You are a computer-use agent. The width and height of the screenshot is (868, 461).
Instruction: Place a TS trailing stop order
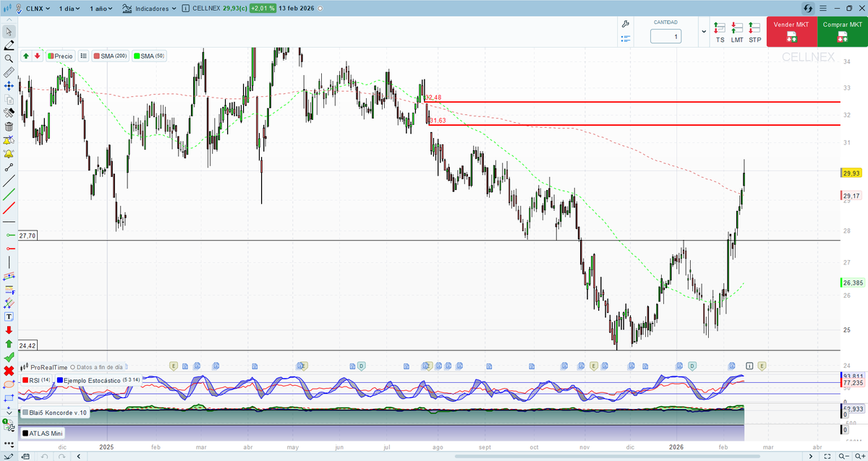click(720, 33)
